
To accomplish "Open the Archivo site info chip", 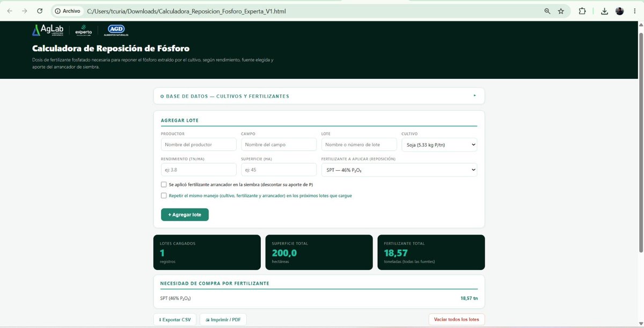I will 68,11.
